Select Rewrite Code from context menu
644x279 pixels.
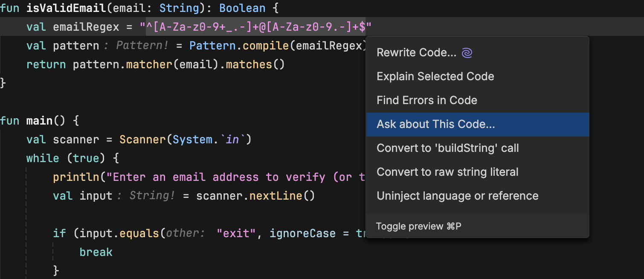pyautogui.click(x=416, y=52)
